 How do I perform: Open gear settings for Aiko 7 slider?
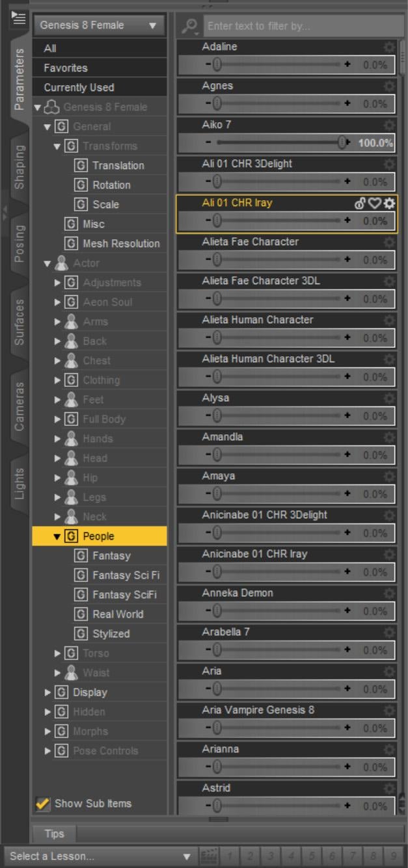click(389, 125)
